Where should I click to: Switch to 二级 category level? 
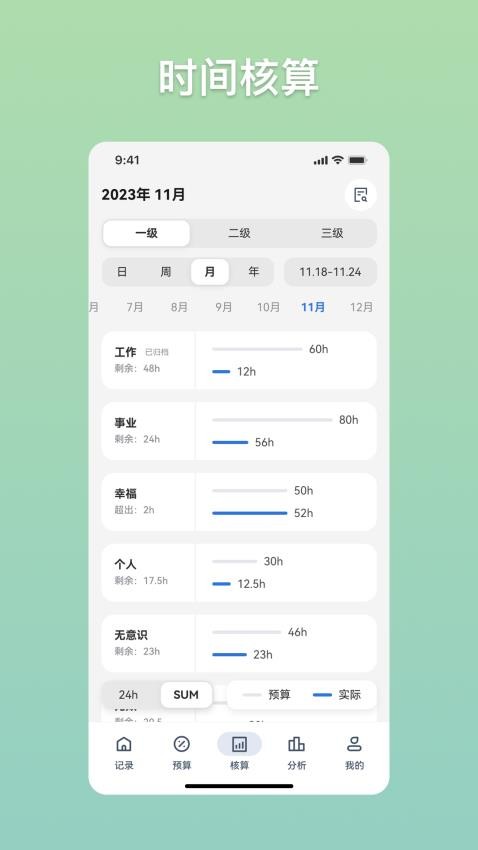[239, 233]
